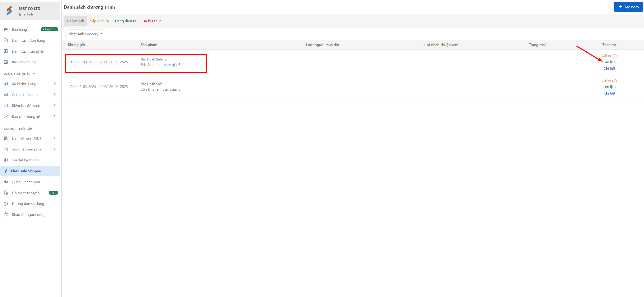Click the Hỗ trợ trực tuyến headset icon
This screenshot has width=644, height=297.
[6, 193]
